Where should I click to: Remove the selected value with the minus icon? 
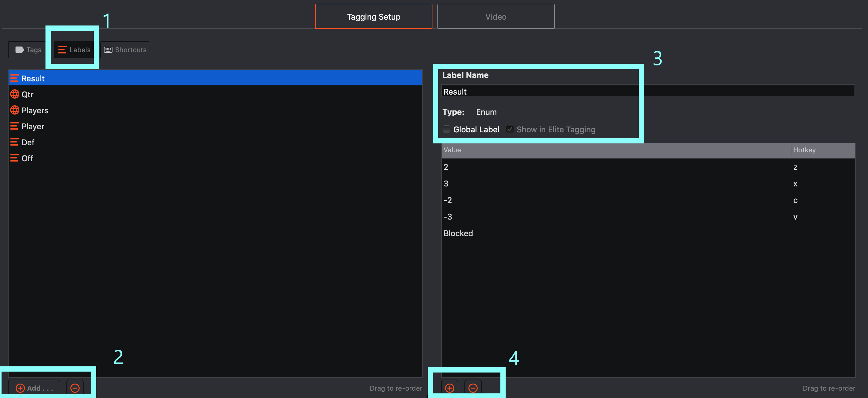(x=473, y=388)
